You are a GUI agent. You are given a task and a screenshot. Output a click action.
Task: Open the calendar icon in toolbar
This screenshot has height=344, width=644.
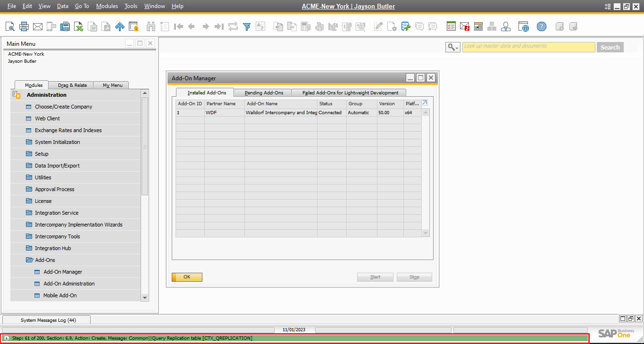point(478,26)
